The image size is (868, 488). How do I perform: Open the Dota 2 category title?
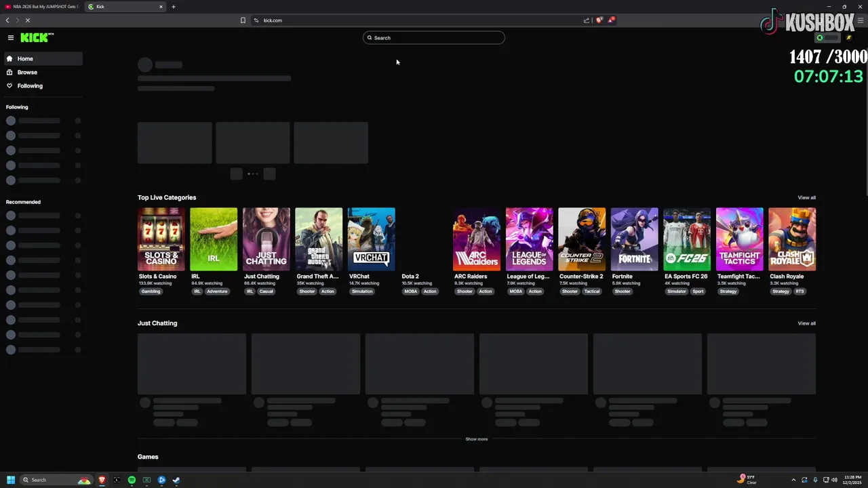point(410,277)
